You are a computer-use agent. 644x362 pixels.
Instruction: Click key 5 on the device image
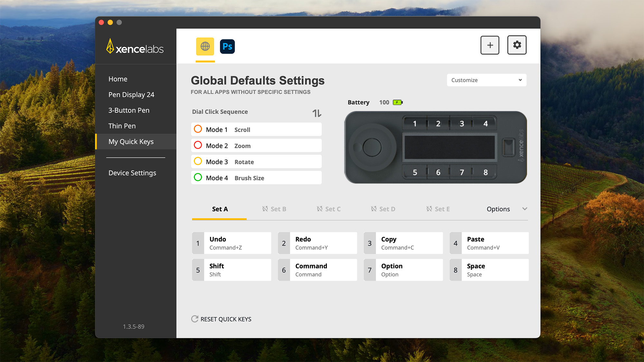[x=415, y=172]
